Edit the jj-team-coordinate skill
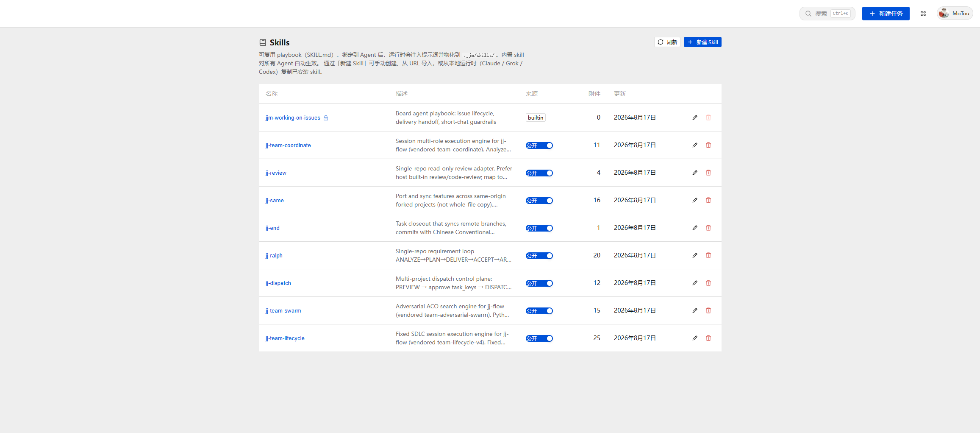980x433 pixels. pyautogui.click(x=695, y=145)
